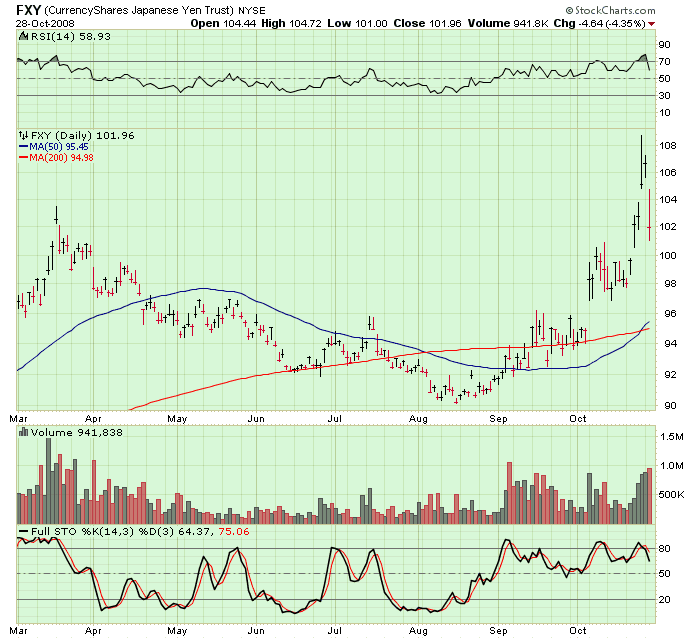Click the RSI(14) mountain icon
This screenshot has height=639, width=700.
23,36
